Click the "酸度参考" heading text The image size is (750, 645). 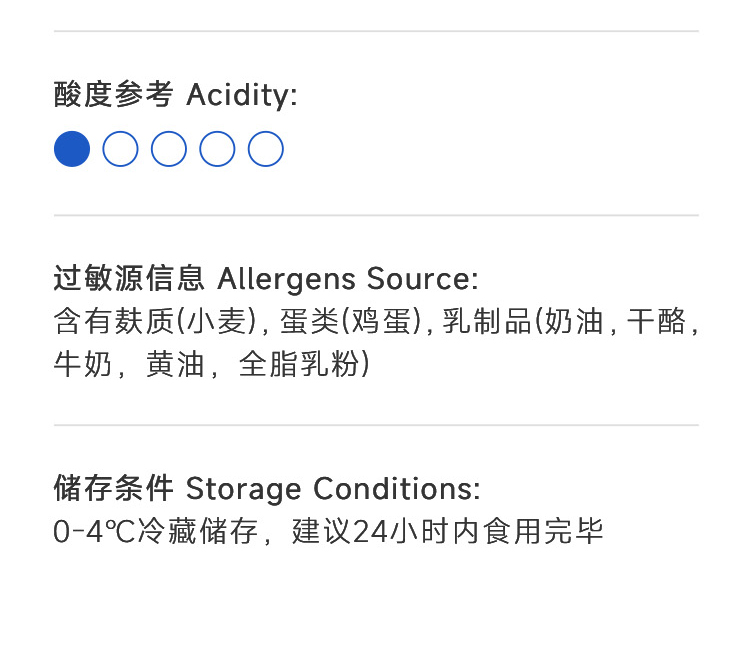pyautogui.click(x=113, y=96)
